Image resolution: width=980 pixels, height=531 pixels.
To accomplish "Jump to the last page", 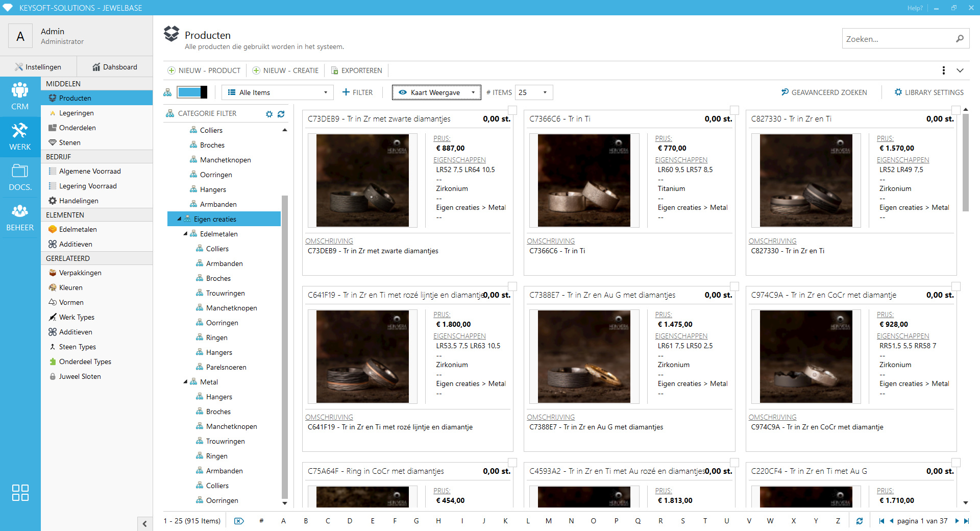I will coord(966,521).
